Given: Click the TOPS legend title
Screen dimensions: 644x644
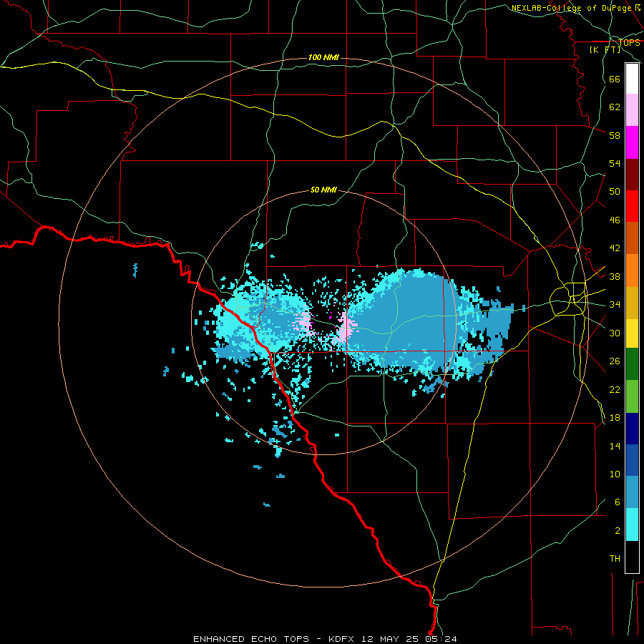Looking at the screenshot, I should click(x=629, y=42).
